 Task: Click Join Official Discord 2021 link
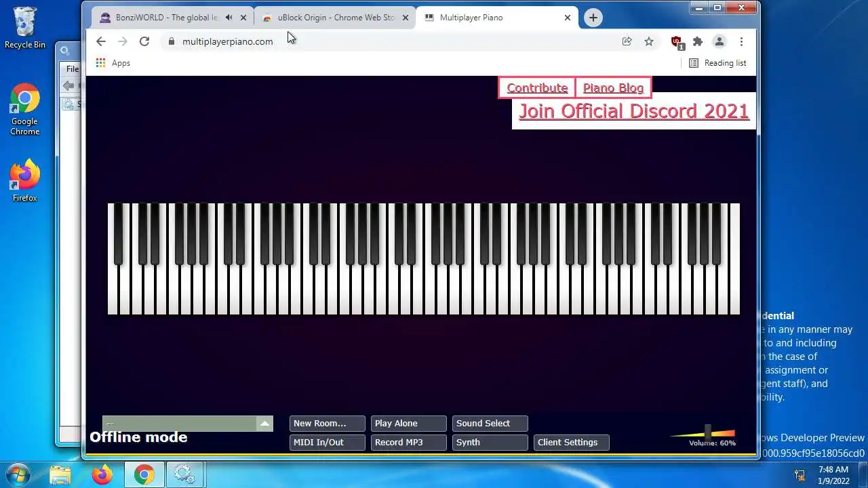pos(634,111)
